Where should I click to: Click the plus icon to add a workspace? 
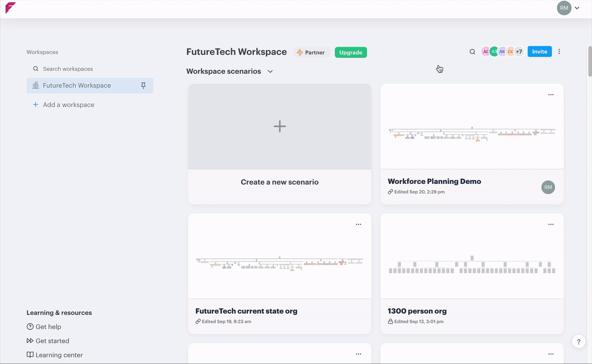(36, 105)
